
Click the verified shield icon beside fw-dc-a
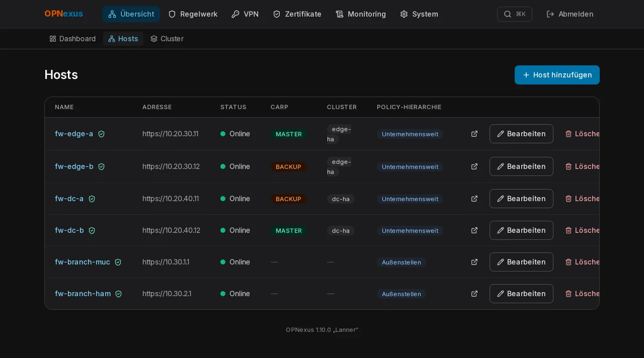coord(92,199)
